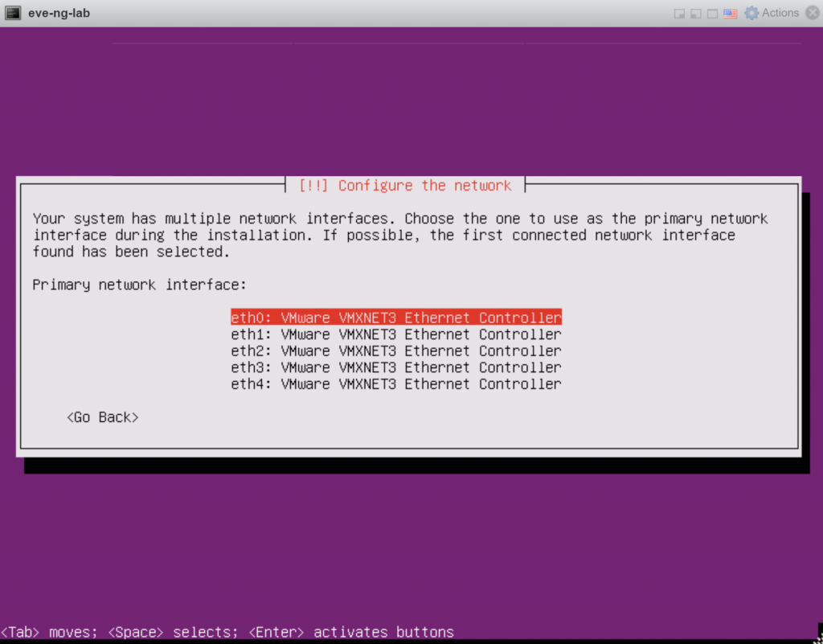Choose the highlighted eth0 interface entry
The height and width of the screenshot is (644, 823).
tap(395, 318)
